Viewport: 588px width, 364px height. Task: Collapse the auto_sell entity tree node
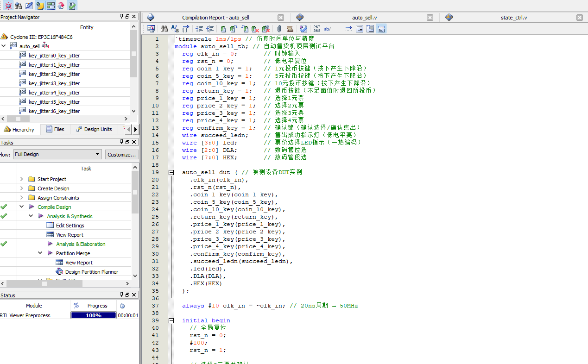(4, 46)
